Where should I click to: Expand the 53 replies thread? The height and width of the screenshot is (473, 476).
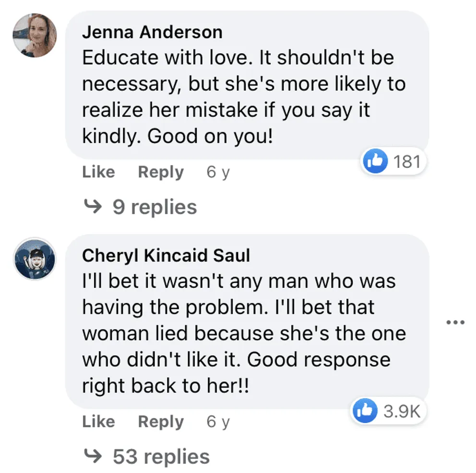tap(161, 457)
